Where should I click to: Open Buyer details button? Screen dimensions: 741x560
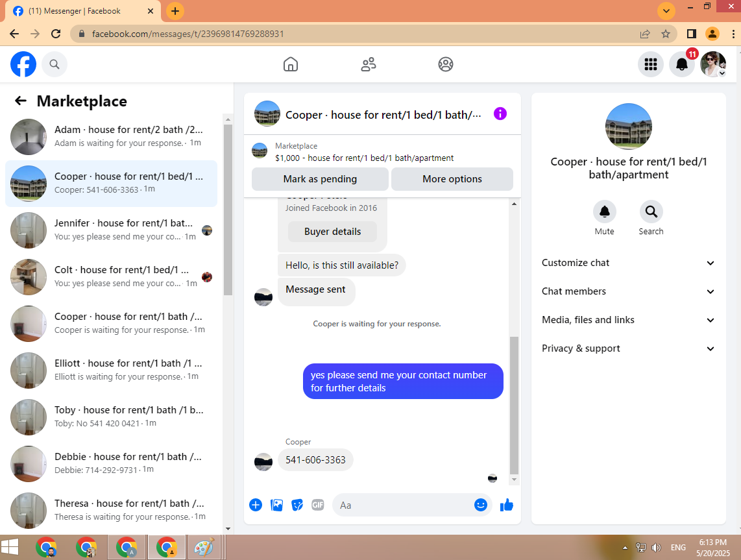click(x=332, y=232)
